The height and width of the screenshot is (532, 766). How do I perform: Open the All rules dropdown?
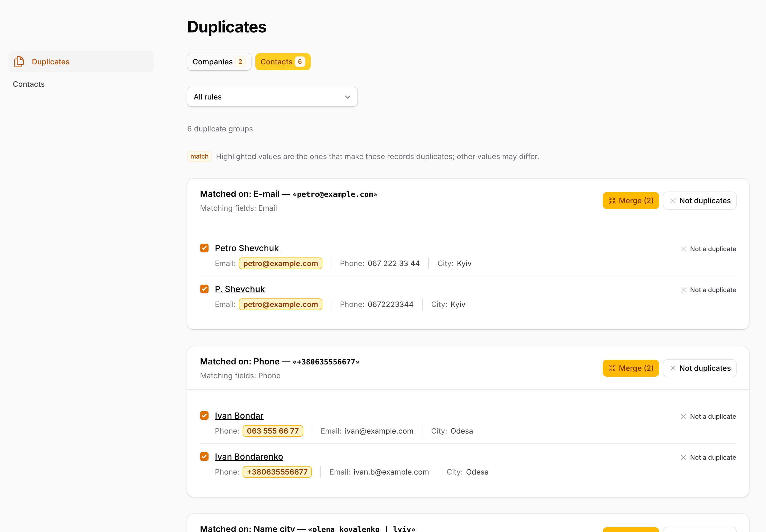[272, 97]
